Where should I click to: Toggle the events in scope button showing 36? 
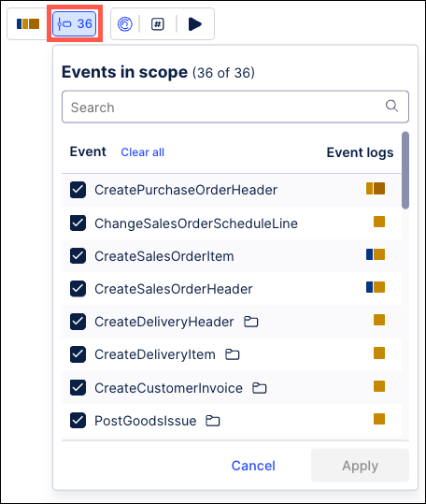[75, 23]
